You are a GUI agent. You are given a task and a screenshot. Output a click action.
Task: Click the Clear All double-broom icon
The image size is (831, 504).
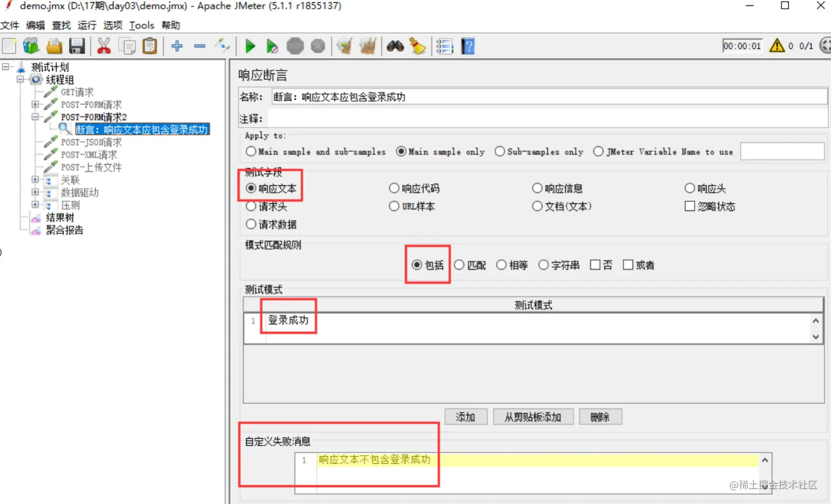pyautogui.click(x=368, y=46)
